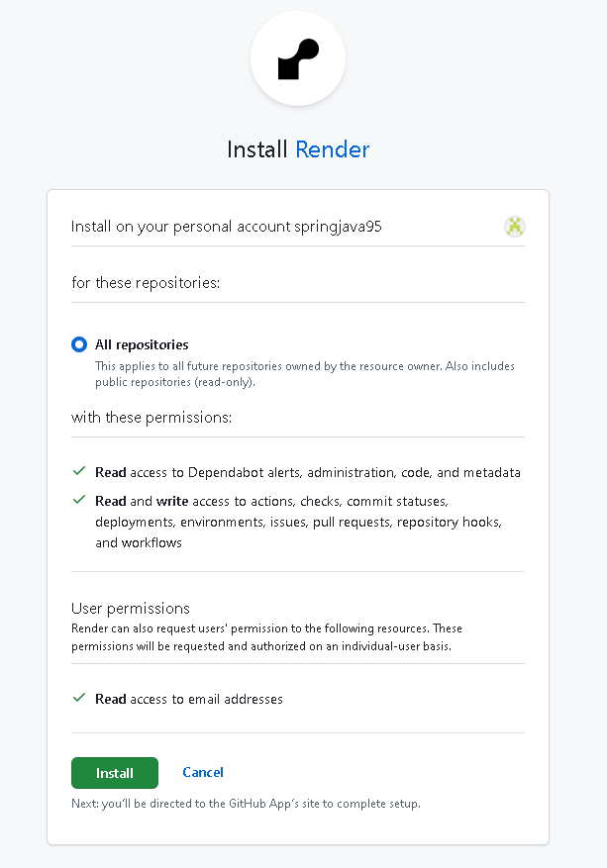Image resolution: width=607 pixels, height=868 pixels.
Task: Click the 'Next: you'll be directed' note
Action: 246,804
